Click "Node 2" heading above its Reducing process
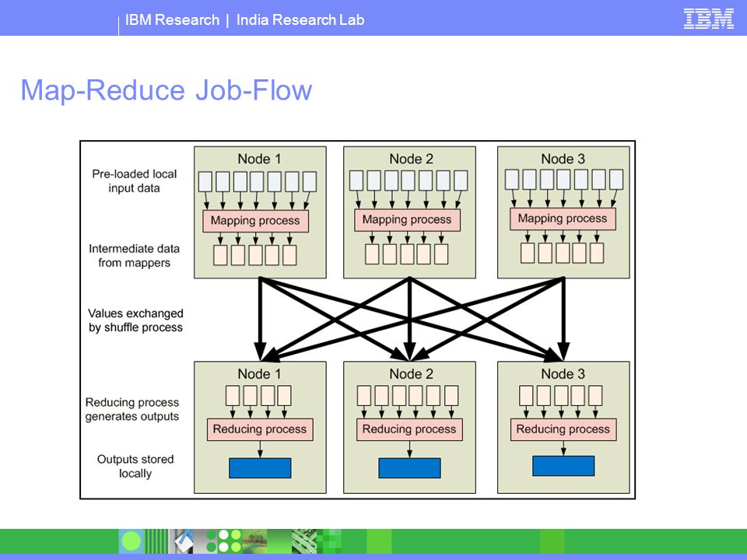This screenshot has width=747, height=560. coord(411,374)
